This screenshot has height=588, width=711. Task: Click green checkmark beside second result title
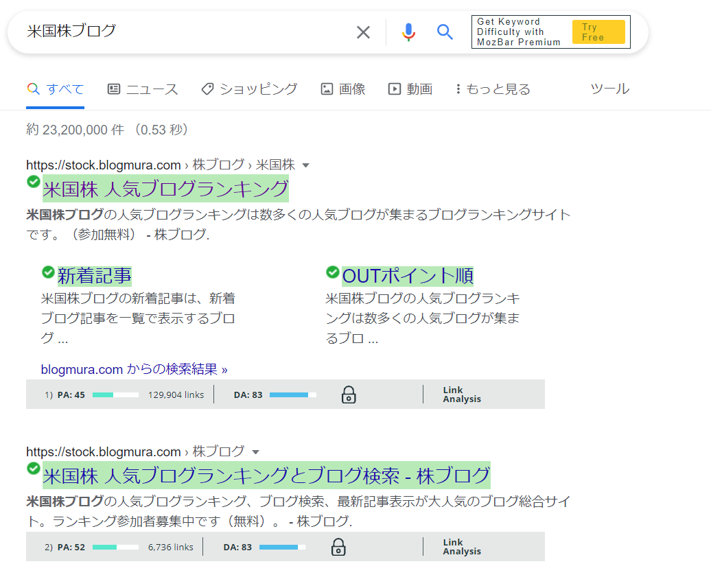point(33,469)
